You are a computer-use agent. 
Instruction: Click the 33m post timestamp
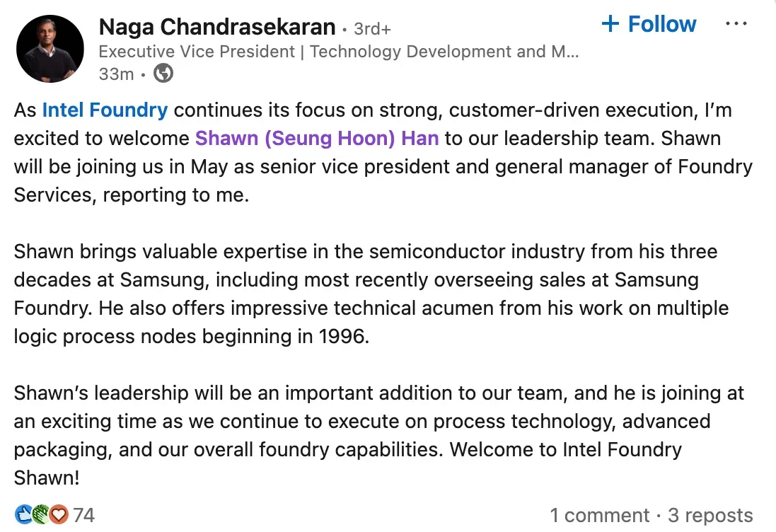pos(116,74)
